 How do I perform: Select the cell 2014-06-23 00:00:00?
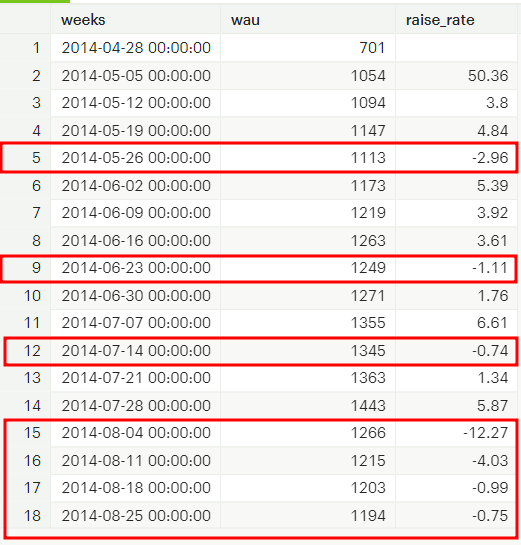[136, 268]
